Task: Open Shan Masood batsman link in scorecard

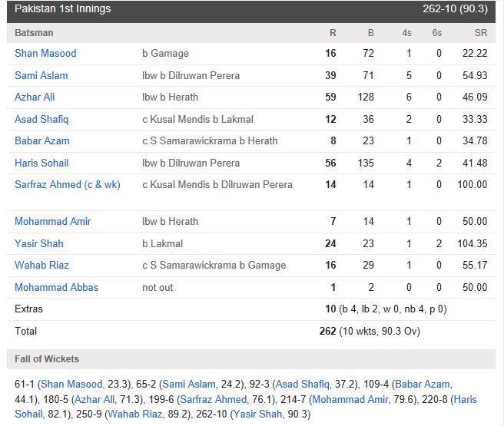Action: click(x=45, y=53)
